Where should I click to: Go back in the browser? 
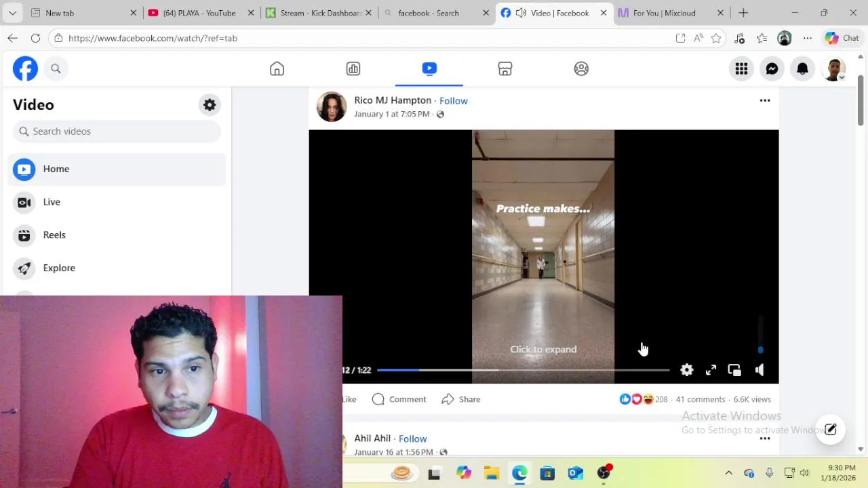point(12,38)
